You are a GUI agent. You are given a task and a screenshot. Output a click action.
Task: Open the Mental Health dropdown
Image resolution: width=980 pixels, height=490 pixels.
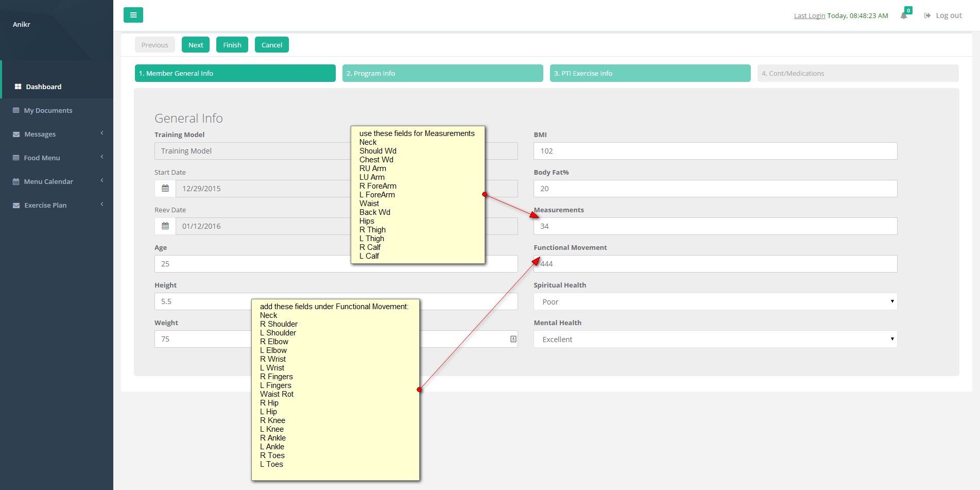[715, 339]
